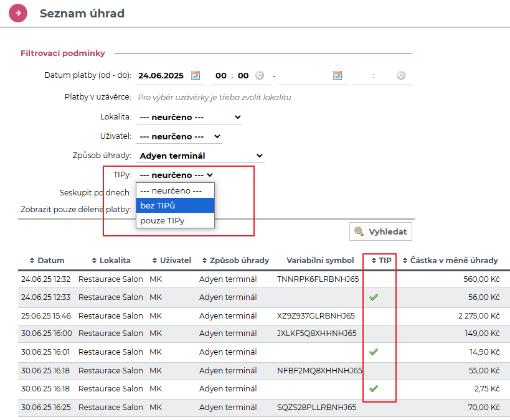
Task: Click cell NFBF2MQ8XHHNHJ65
Action: pyautogui.click(x=319, y=371)
